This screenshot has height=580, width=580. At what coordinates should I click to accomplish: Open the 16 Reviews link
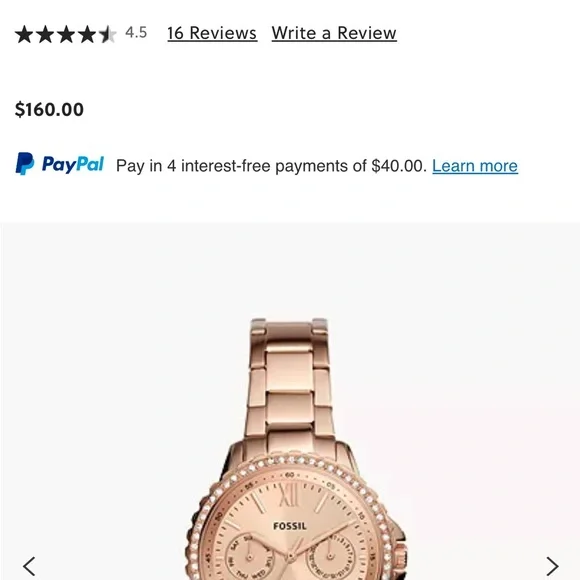coord(212,33)
